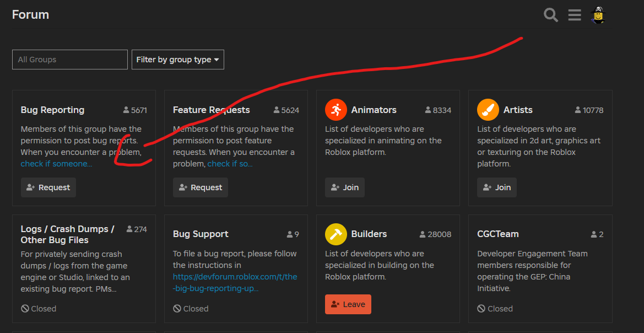Request to join Bug Reporting group

pyautogui.click(x=48, y=187)
